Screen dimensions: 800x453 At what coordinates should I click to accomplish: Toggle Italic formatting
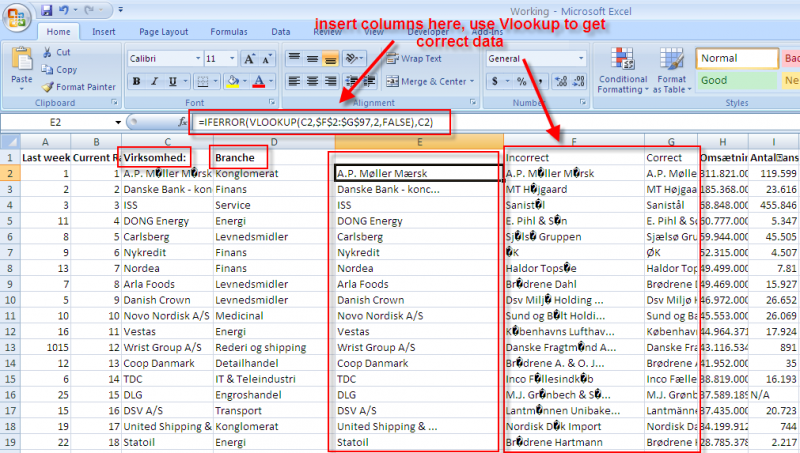pyautogui.click(x=155, y=81)
